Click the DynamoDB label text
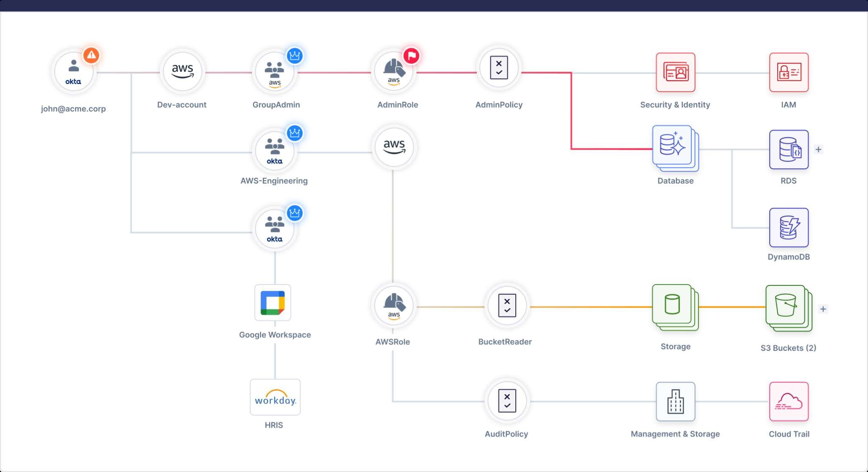The height and width of the screenshot is (472, 868). tap(789, 257)
